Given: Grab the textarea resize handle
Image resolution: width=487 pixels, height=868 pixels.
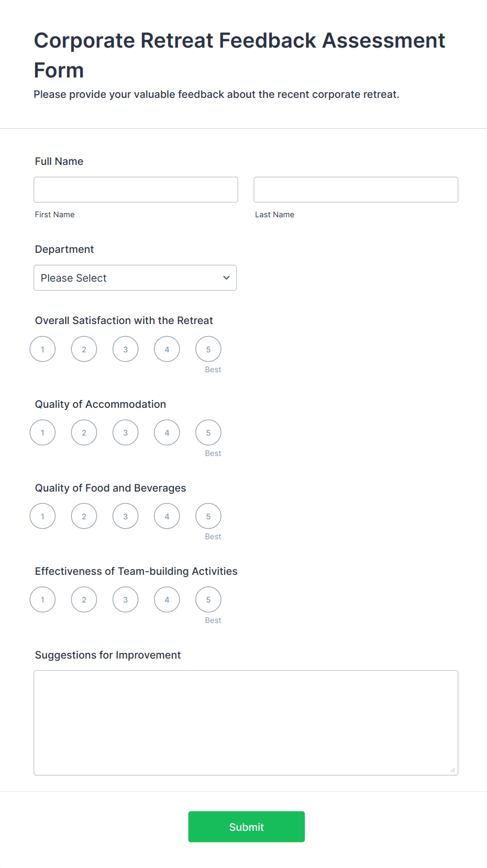Looking at the screenshot, I should [x=453, y=770].
